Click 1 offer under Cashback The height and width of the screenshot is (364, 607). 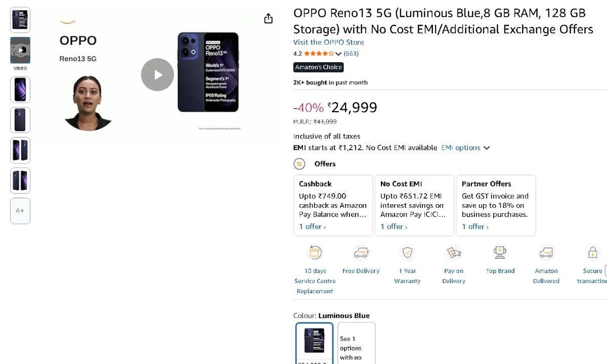(x=312, y=226)
